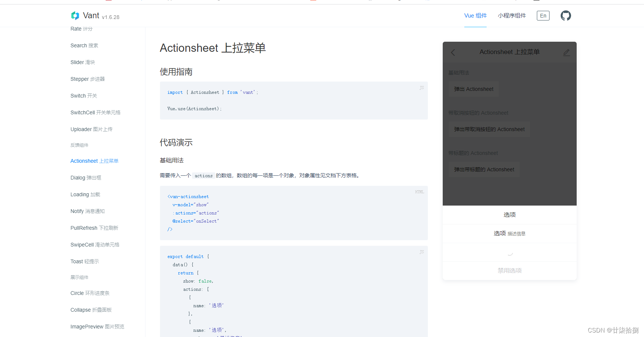Open SwipeCell 滑动单元格 in sidebar
The width and height of the screenshot is (644, 337).
(95, 245)
